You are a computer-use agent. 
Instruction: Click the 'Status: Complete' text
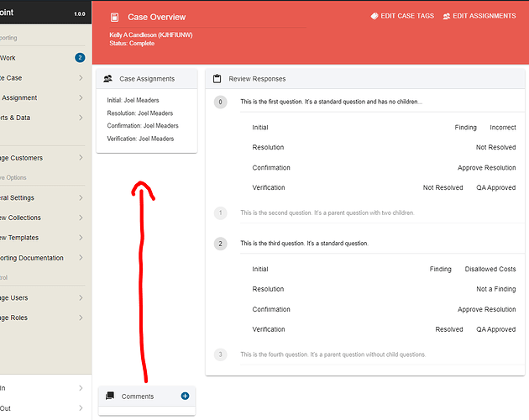tap(132, 43)
